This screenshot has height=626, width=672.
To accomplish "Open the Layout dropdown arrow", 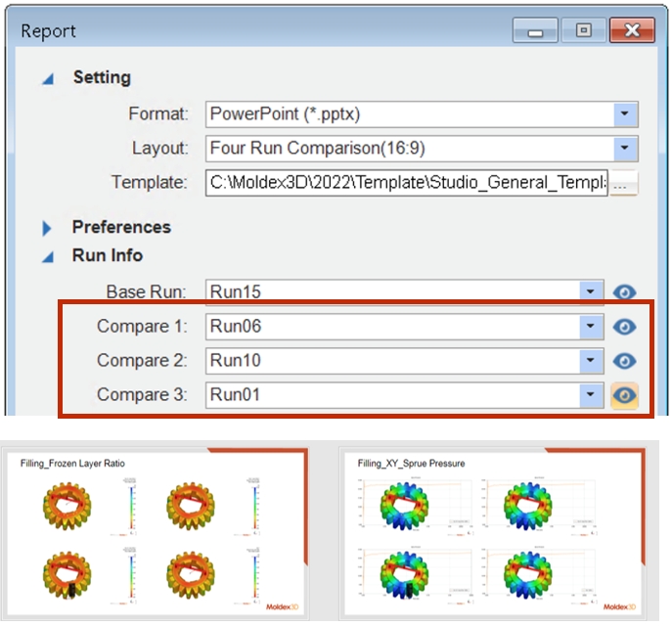I will pyautogui.click(x=625, y=149).
